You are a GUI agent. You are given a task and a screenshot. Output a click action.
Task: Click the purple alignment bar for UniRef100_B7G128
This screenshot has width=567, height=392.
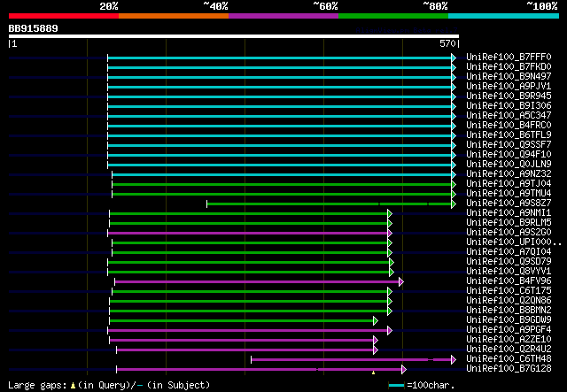tap(259, 370)
